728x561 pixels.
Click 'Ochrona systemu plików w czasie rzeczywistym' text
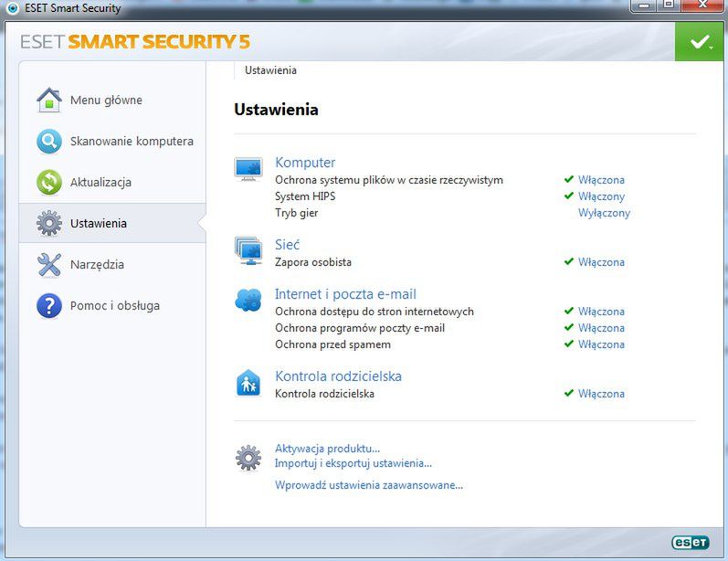(x=389, y=180)
